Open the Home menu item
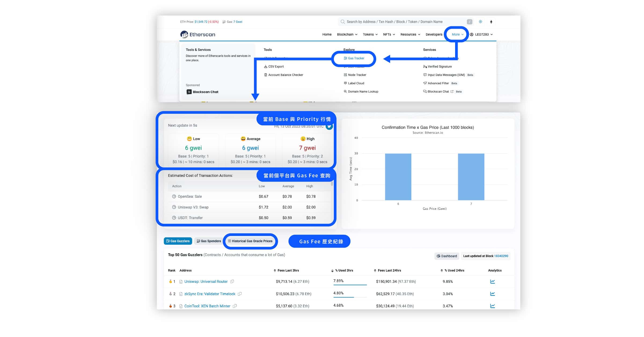This screenshot has width=644, height=337. (327, 34)
